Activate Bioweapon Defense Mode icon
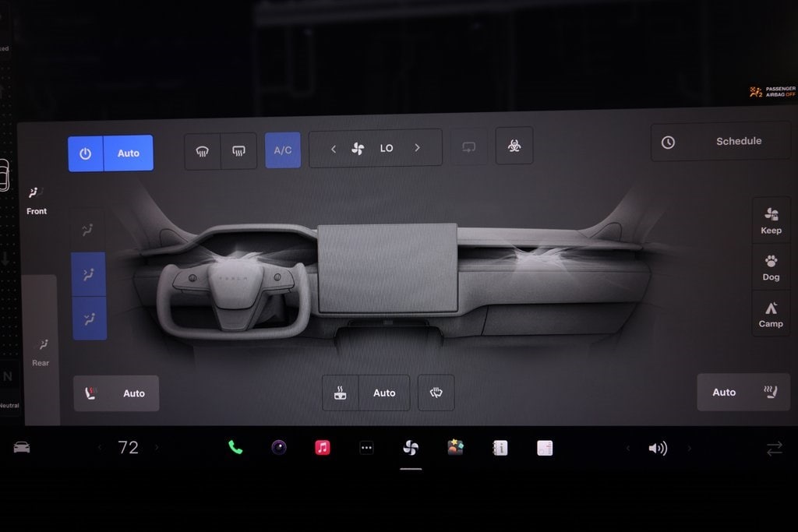Image resolution: width=798 pixels, height=532 pixels. (x=514, y=146)
